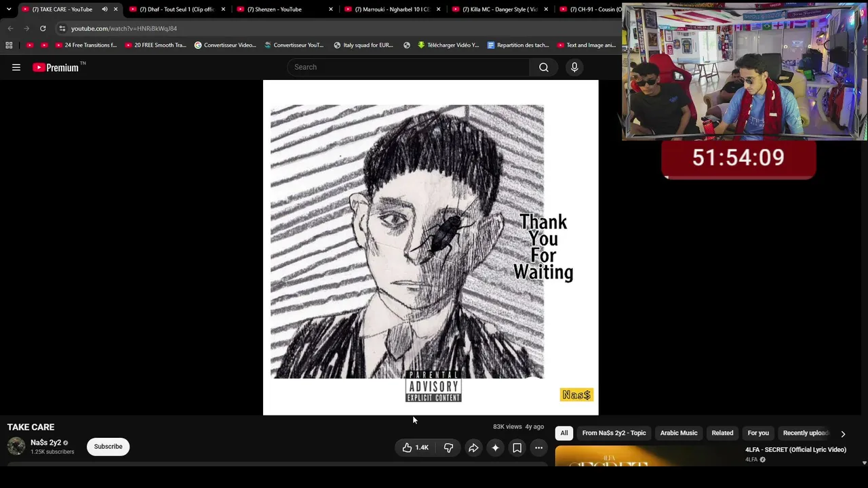The image size is (868, 488).
Task: Save the video with the bookmark icon
Action: pos(517,447)
